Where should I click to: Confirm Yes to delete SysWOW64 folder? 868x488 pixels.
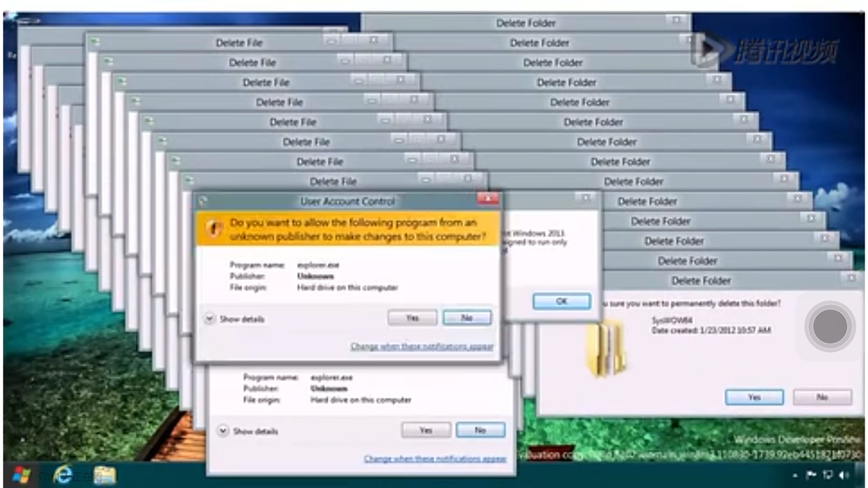754,397
